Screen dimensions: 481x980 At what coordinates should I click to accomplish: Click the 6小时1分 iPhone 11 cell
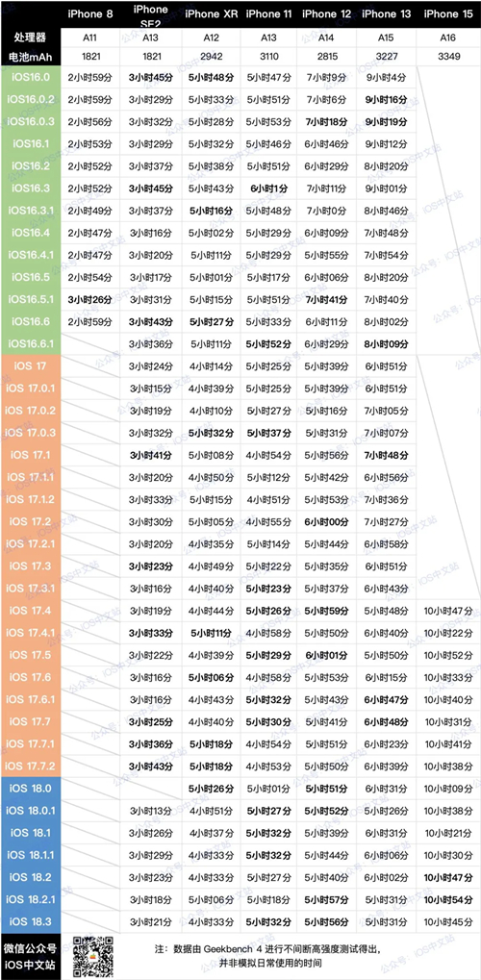(x=269, y=188)
